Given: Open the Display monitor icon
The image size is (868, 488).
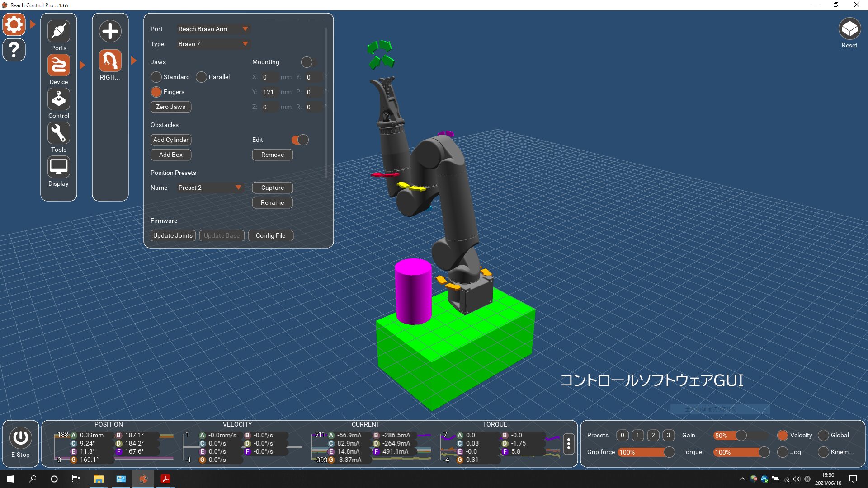Looking at the screenshot, I should (58, 166).
